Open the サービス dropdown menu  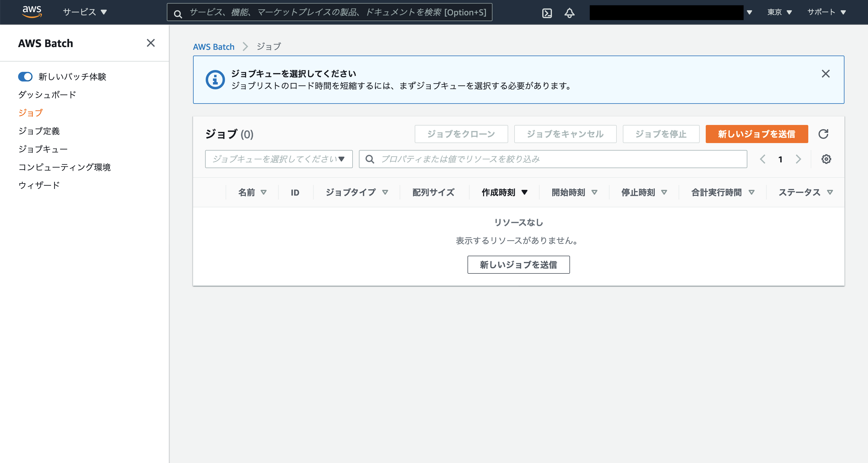point(84,12)
